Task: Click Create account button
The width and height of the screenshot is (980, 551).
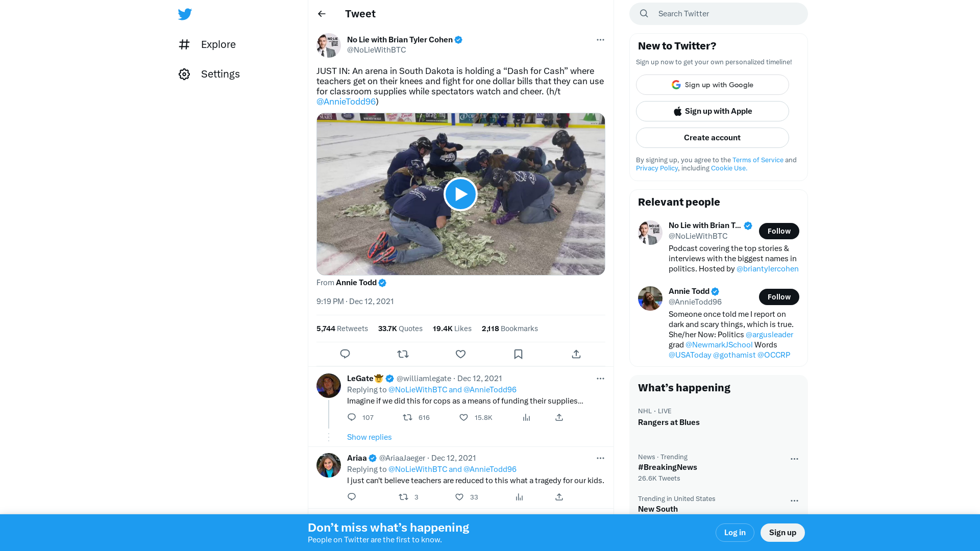Action: click(712, 138)
